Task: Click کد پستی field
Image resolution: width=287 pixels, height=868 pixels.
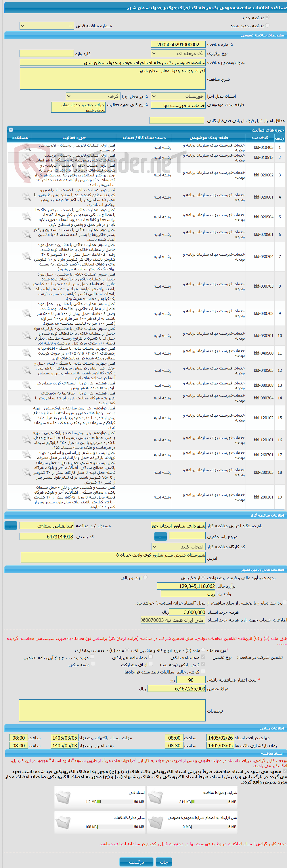Action: pyautogui.click(x=47, y=536)
